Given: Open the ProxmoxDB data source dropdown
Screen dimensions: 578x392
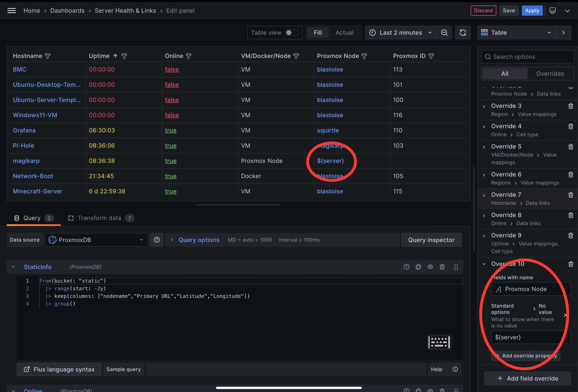Looking at the screenshot, I should point(96,240).
